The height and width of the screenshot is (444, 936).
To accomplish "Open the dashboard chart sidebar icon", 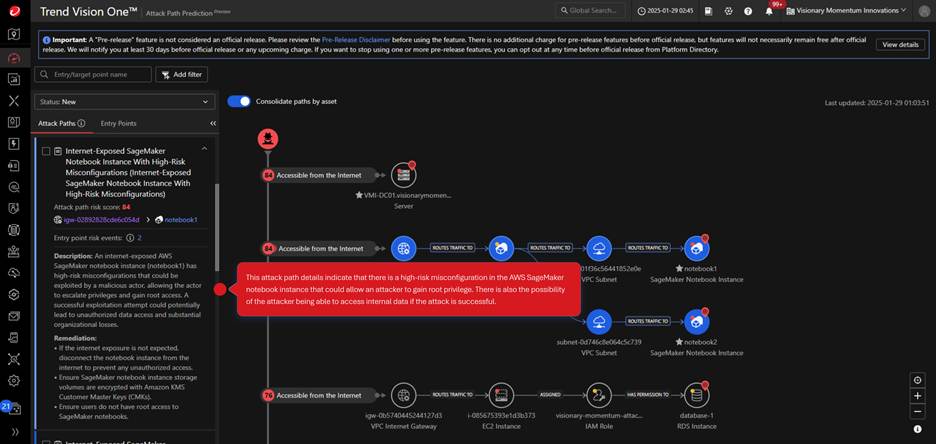I will coord(14,79).
